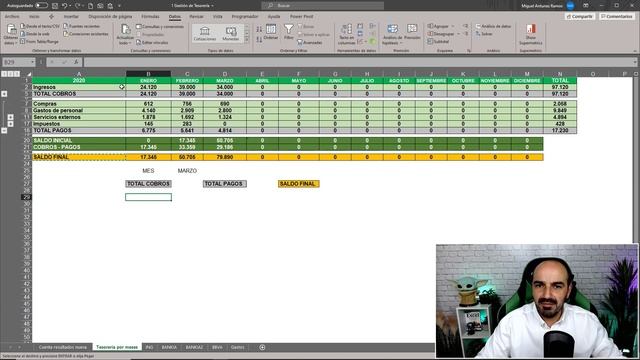Image resolution: width=640 pixels, height=360 pixels.
Task: Open Avanzadas filter options
Action: click(310, 42)
